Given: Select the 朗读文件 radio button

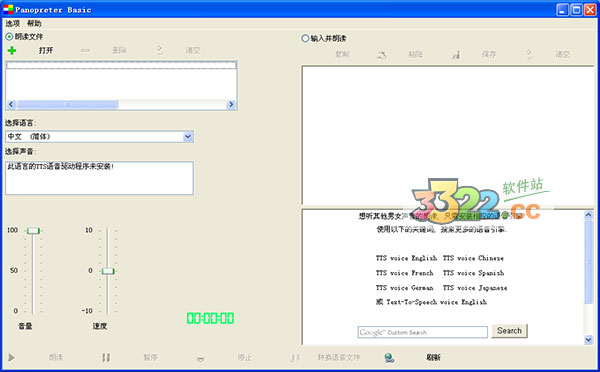Looking at the screenshot, I should point(9,37).
